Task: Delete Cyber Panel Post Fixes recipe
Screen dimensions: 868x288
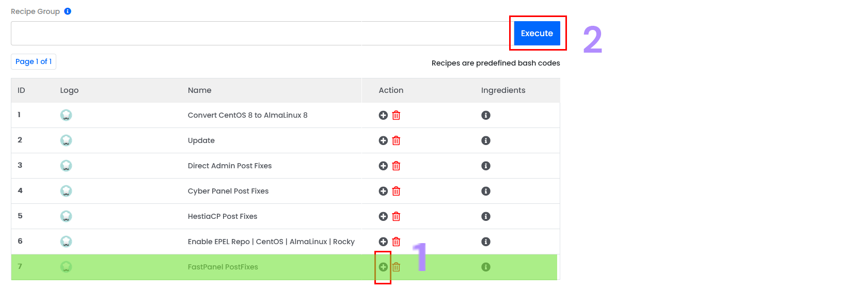Action: (396, 191)
